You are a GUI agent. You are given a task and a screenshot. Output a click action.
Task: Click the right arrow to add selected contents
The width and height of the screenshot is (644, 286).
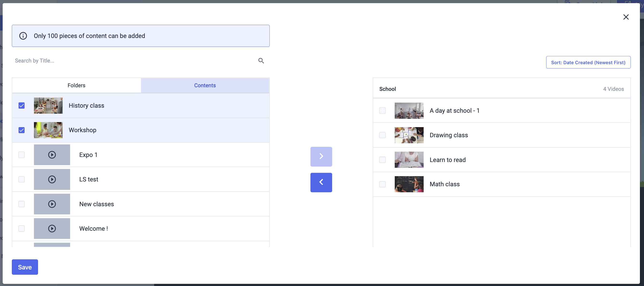(321, 156)
